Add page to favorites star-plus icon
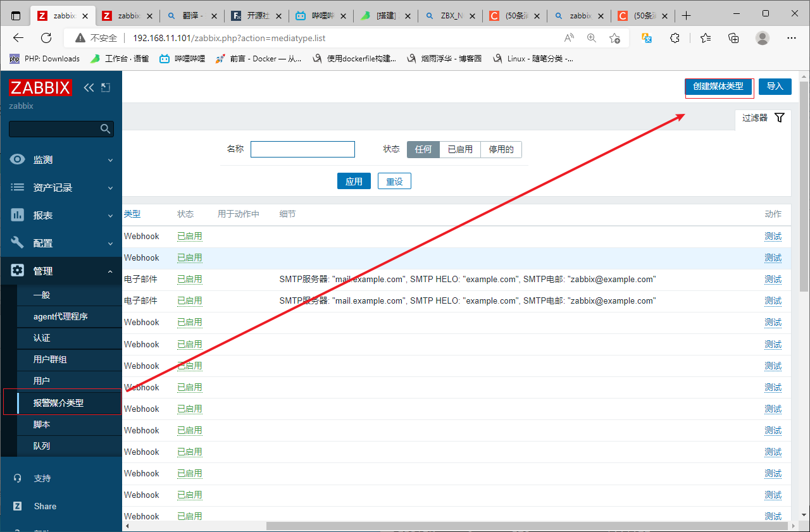 tap(614, 38)
